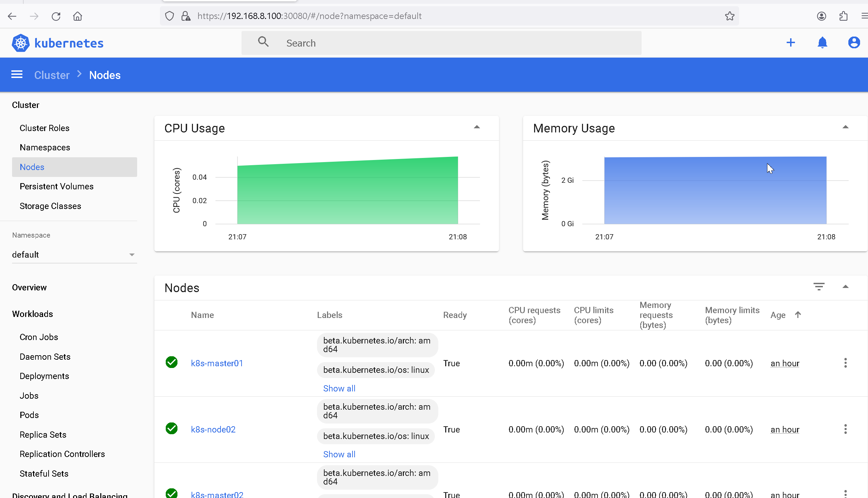Open the default namespace dropdown

(x=74, y=255)
